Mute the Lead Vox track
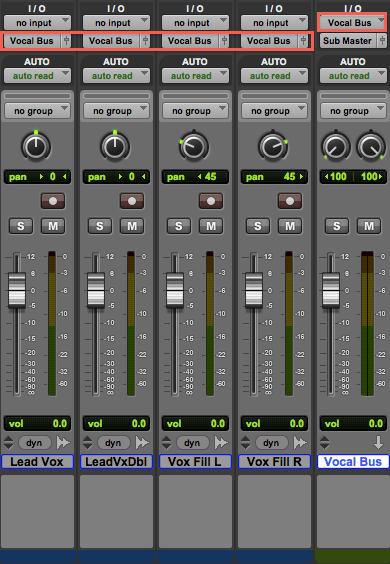Viewport: 390px width, 564px height. [x=53, y=226]
